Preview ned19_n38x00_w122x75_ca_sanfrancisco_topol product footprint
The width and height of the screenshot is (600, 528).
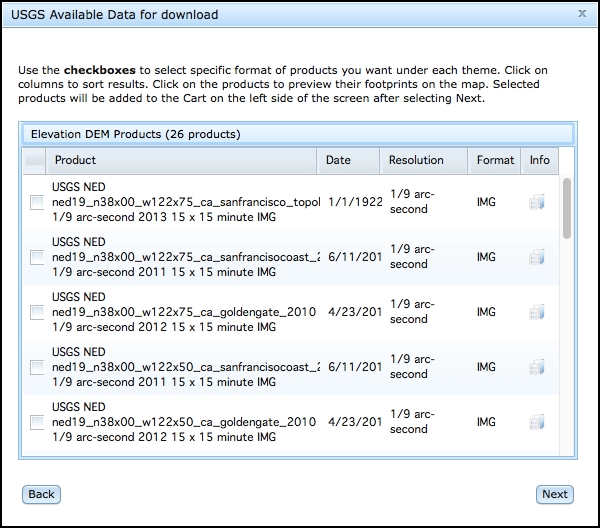pyautogui.click(x=186, y=202)
